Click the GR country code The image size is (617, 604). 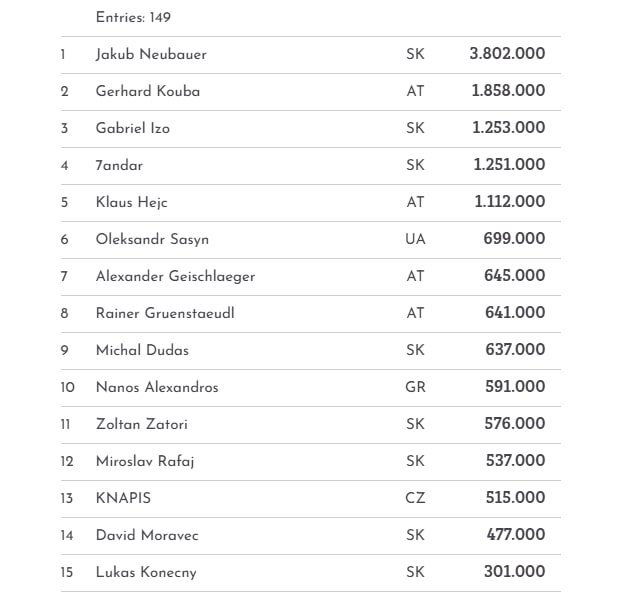416,387
